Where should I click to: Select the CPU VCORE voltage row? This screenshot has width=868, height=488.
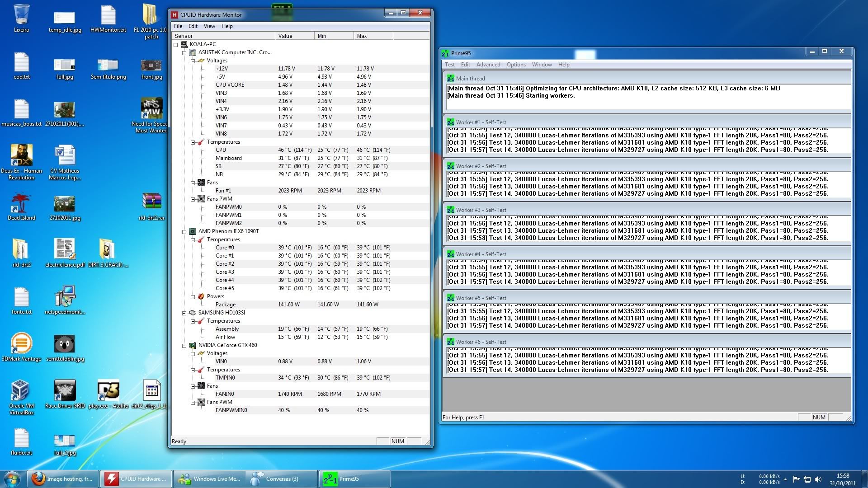(x=230, y=85)
